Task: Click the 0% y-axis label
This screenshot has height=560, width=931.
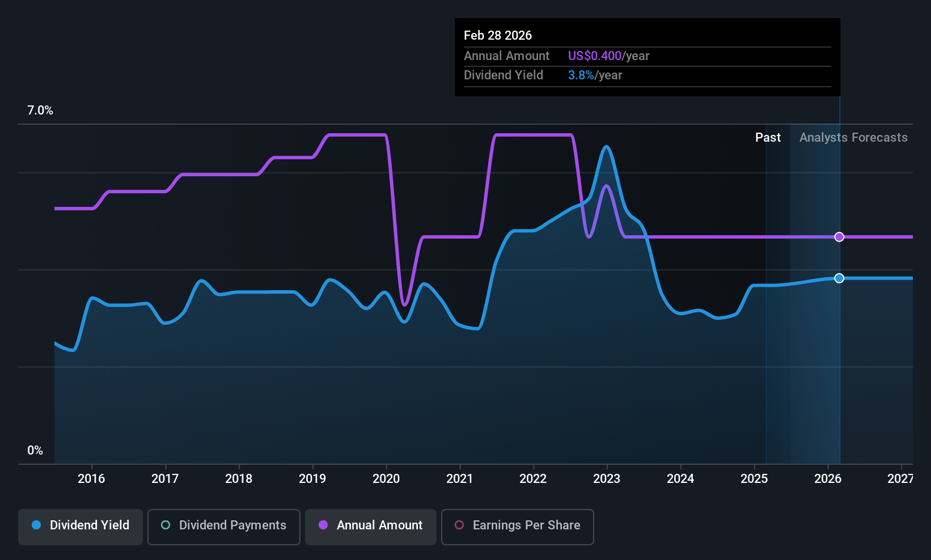Action: [x=35, y=451]
